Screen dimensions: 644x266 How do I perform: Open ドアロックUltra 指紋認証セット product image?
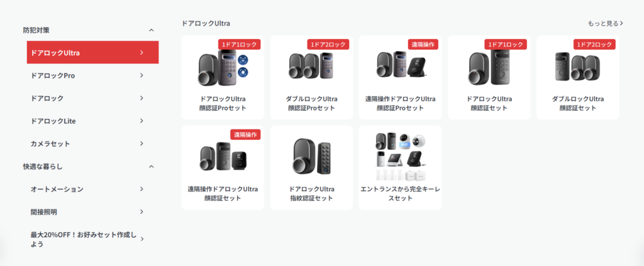tap(311, 157)
